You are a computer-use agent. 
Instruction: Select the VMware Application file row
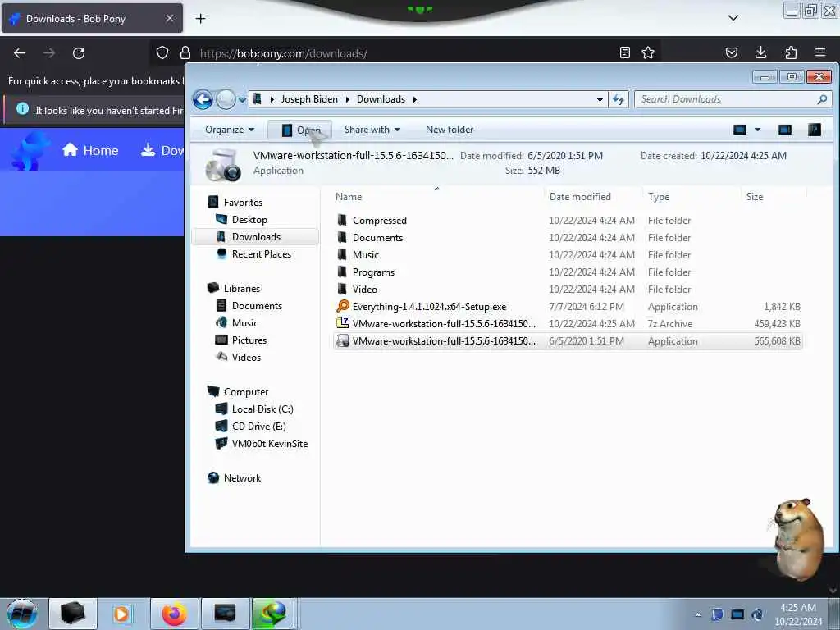coord(568,340)
